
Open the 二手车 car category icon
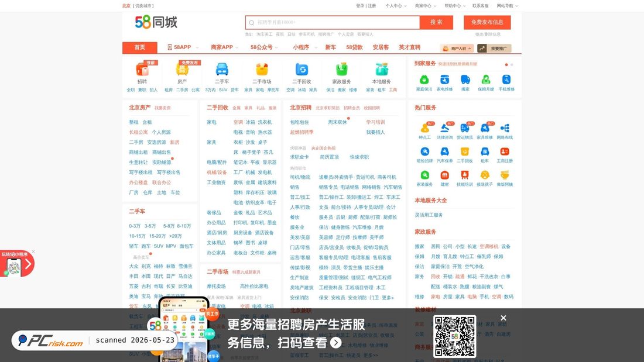[222, 70]
